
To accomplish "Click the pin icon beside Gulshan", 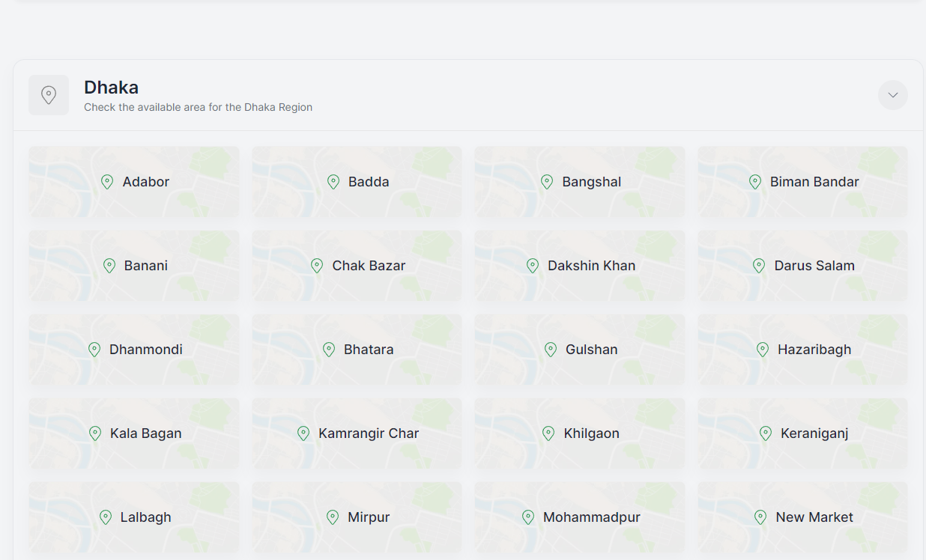I will coord(551,350).
